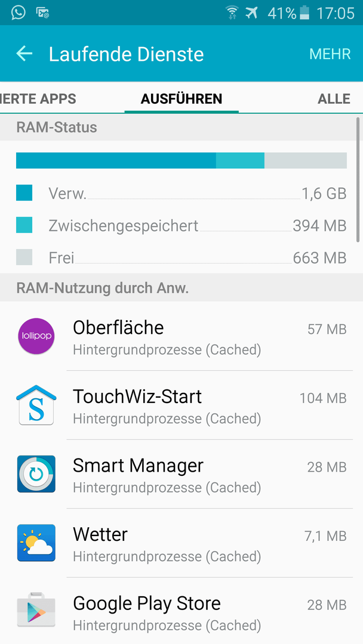This screenshot has height=644, width=363.
Task: Open the Oberfläche lollipop icon
Action: tap(36, 336)
